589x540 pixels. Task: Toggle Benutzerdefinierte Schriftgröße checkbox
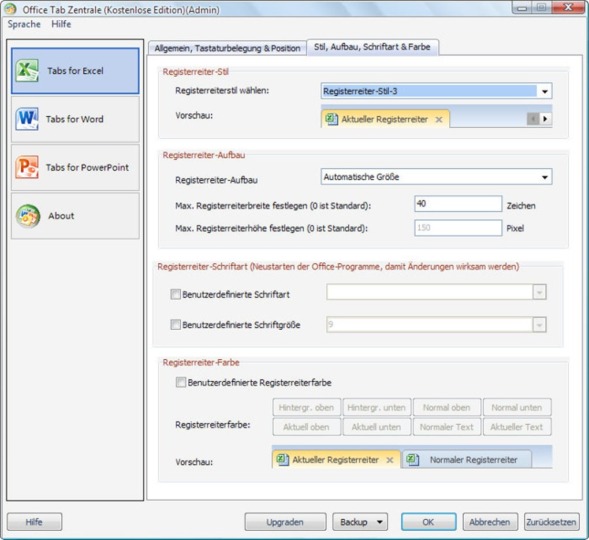[175, 324]
